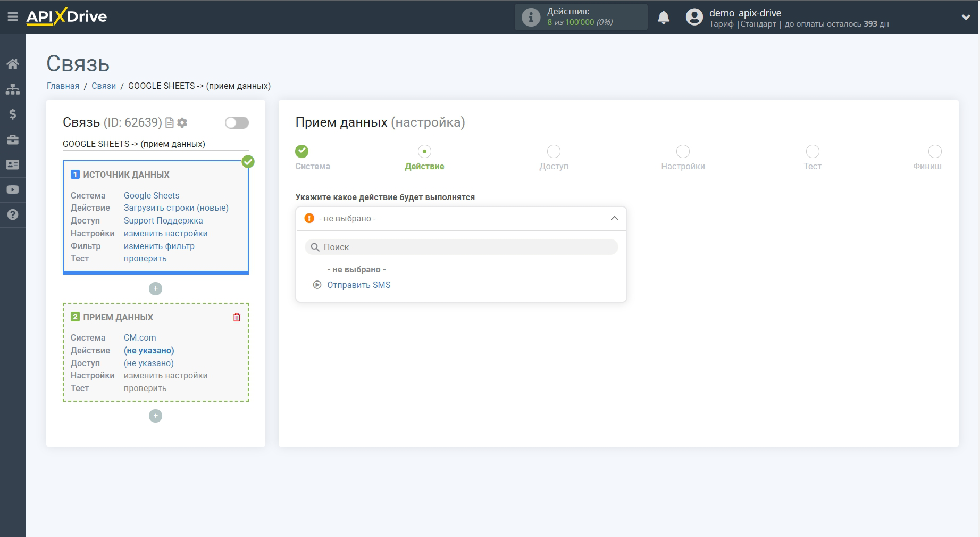Click the green checkmark on source block
The image size is (980, 537).
(x=248, y=161)
